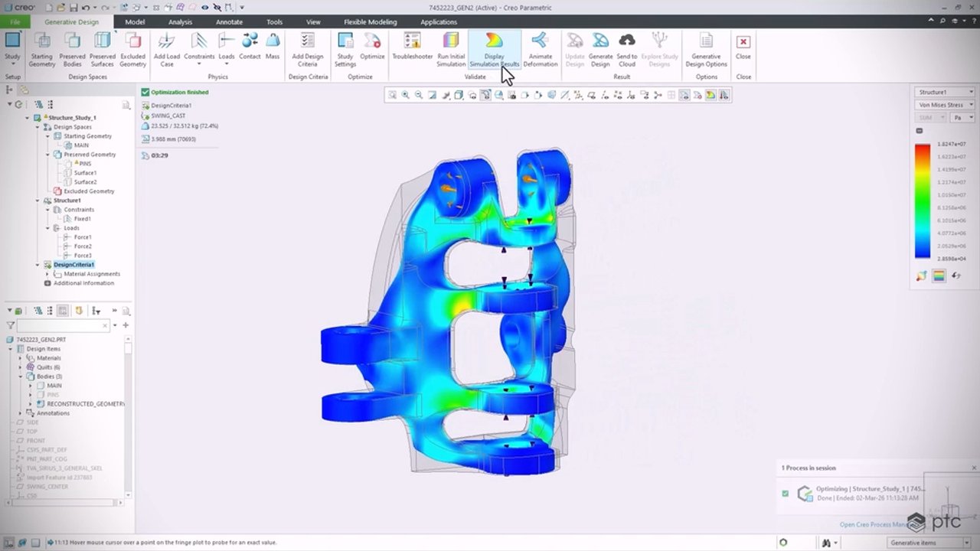Click the model tree horizontal scrollbar
Image resolution: width=980 pixels, height=551 pixels.
click(x=63, y=503)
